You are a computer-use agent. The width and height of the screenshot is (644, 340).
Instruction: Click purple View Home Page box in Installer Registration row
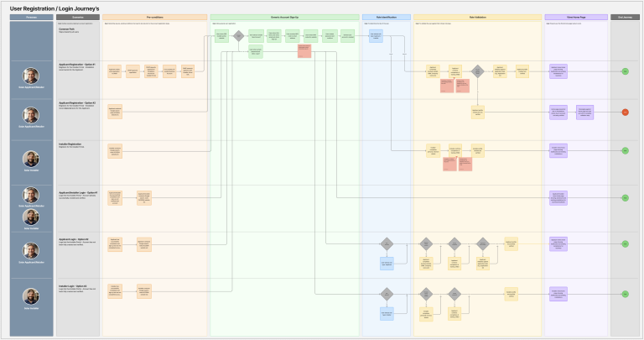pyautogui.click(x=558, y=151)
